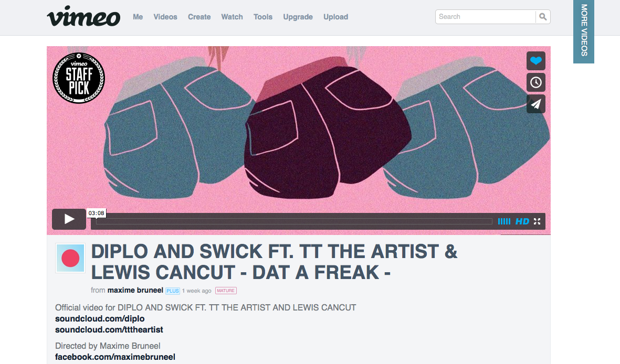Enter fullscreen with the expand arrows icon
Viewport: 620px width, 364px height.
coord(537,221)
